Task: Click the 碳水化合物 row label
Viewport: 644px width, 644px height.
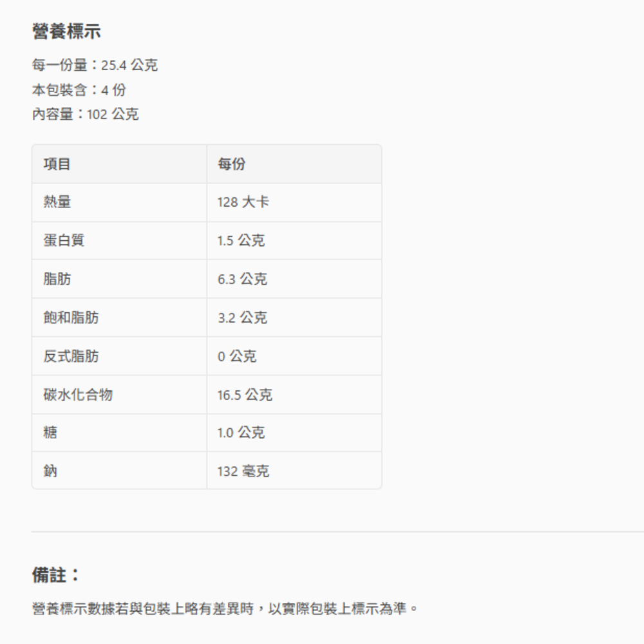Action: tap(78, 395)
